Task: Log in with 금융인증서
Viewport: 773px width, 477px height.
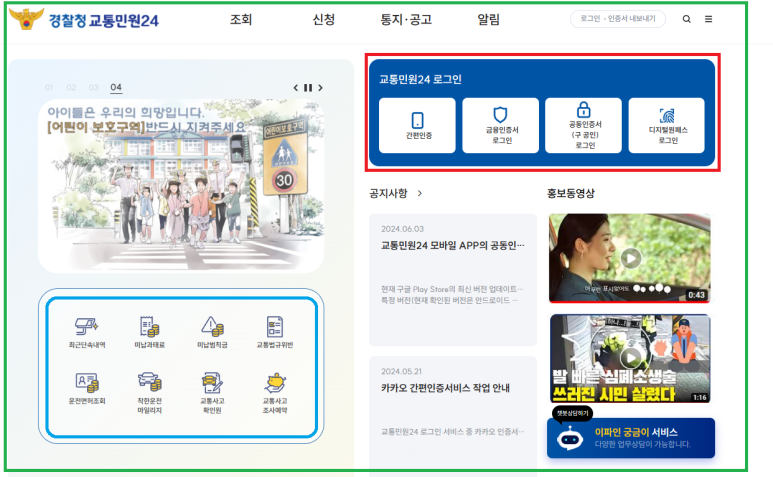Action: click(500, 125)
